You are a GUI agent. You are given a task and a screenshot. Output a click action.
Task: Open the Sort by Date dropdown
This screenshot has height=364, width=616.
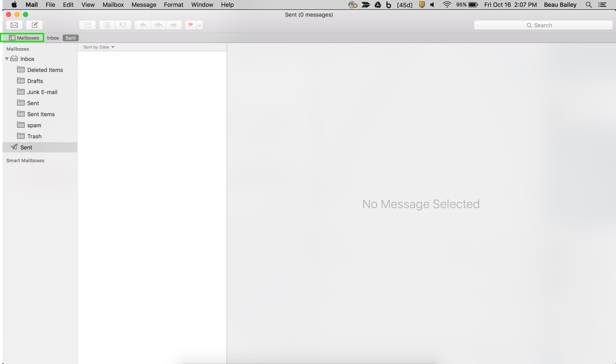click(x=99, y=47)
